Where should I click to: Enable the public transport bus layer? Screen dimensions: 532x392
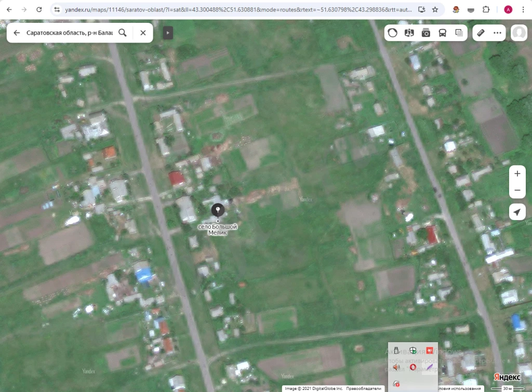pyautogui.click(x=443, y=33)
